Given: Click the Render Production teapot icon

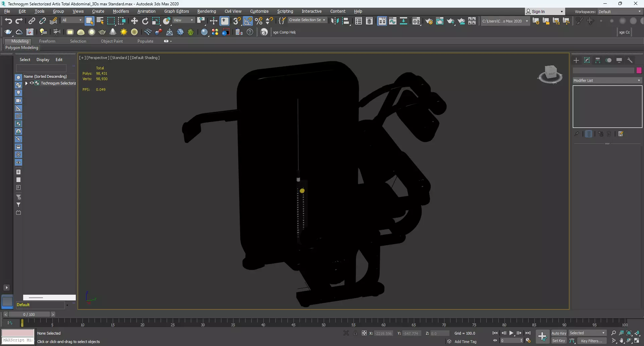Looking at the screenshot, I should click(x=450, y=21).
